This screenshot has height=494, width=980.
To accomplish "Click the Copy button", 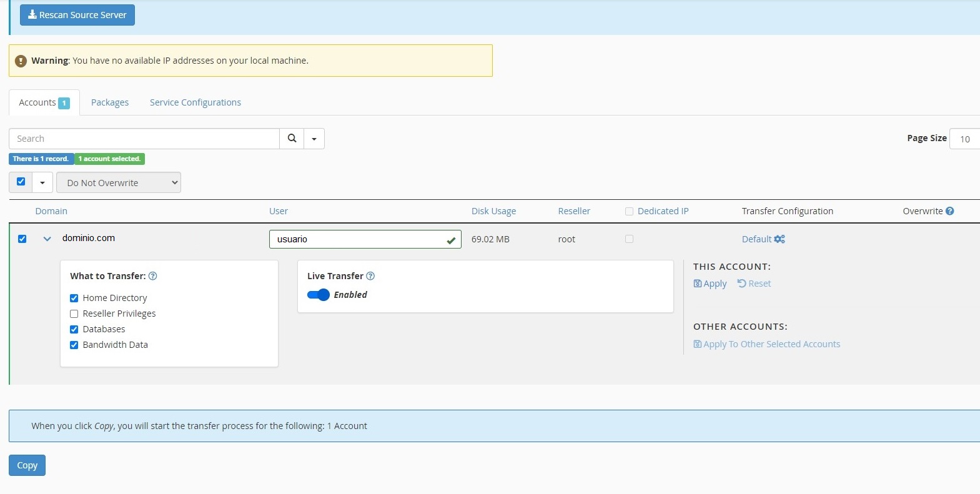I will point(27,465).
